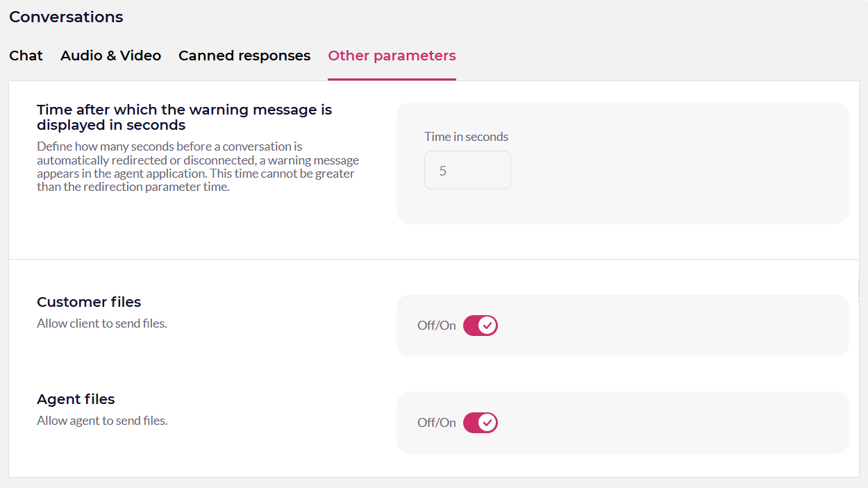Click the Customer files heading

coord(88,302)
